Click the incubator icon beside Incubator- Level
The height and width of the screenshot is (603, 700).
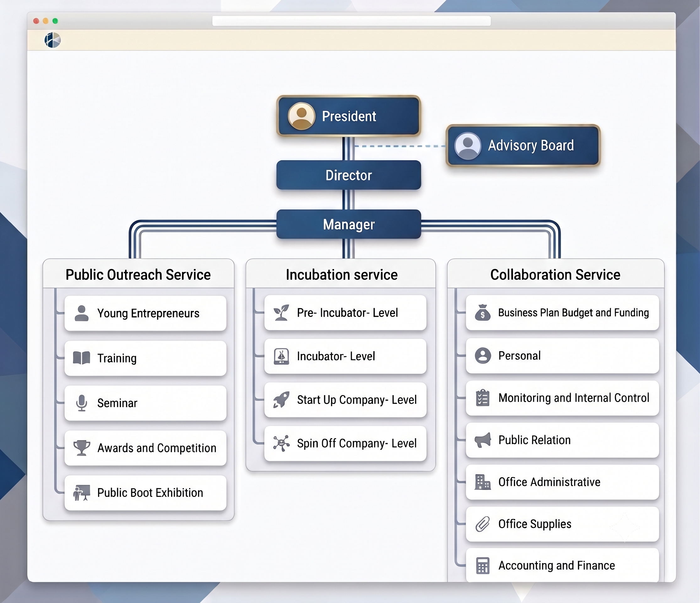281,356
